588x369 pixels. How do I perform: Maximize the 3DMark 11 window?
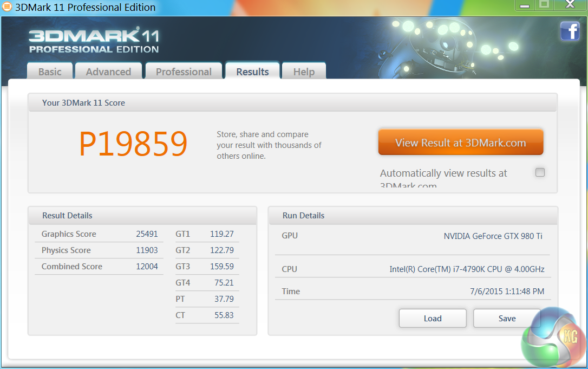(544, 5)
